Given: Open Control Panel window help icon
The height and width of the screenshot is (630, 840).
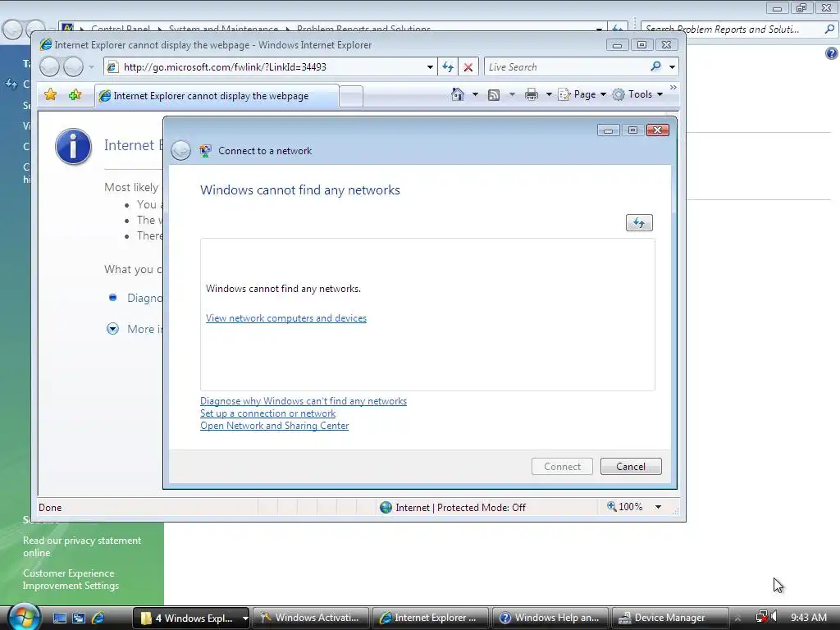Looking at the screenshot, I should pyautogui.click(x=831, y=53).
